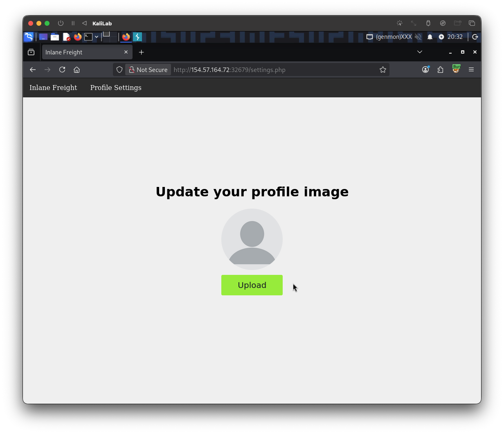Select the teal lightning bolt taskbar app
The image size is (504, 434).
click(x=137, y=37)
